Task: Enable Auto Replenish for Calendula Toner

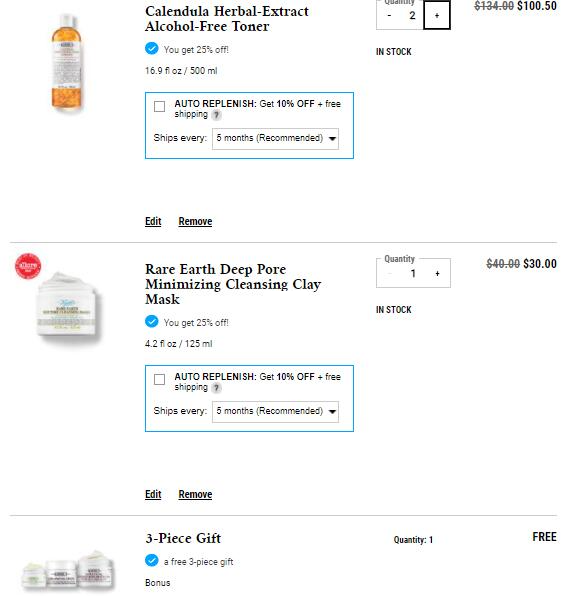Action: click(159, 106)
